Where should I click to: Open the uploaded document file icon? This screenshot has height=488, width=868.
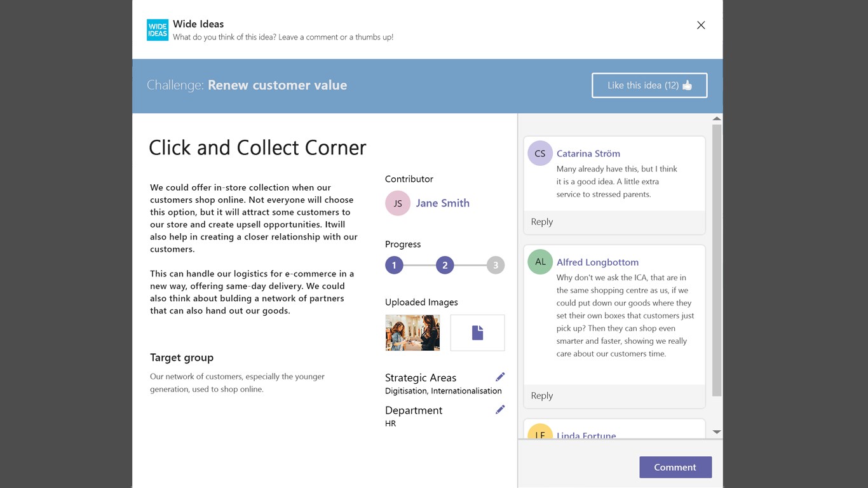click(x=477, y=332)
